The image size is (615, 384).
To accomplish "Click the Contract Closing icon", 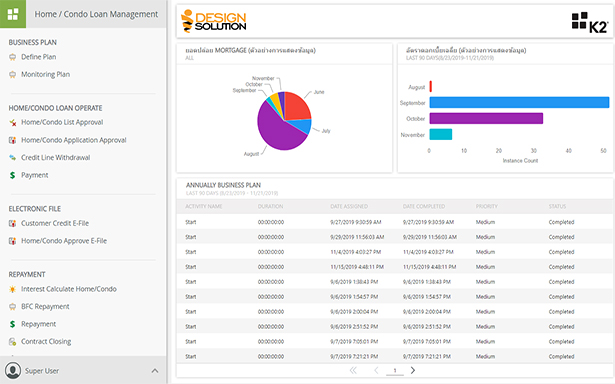I will coord(13,342).
